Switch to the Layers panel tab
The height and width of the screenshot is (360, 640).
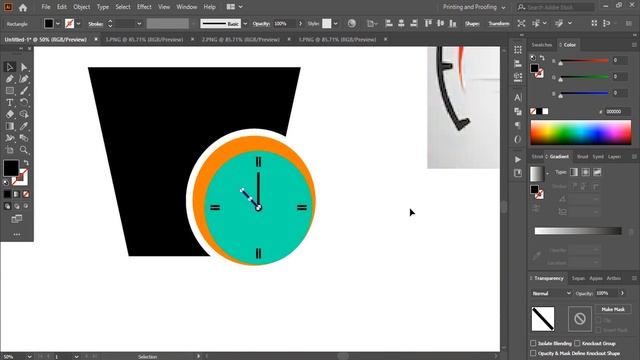tap(614, 157)
